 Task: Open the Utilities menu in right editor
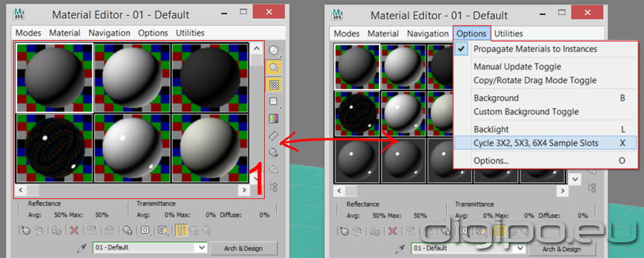(508, 33)
